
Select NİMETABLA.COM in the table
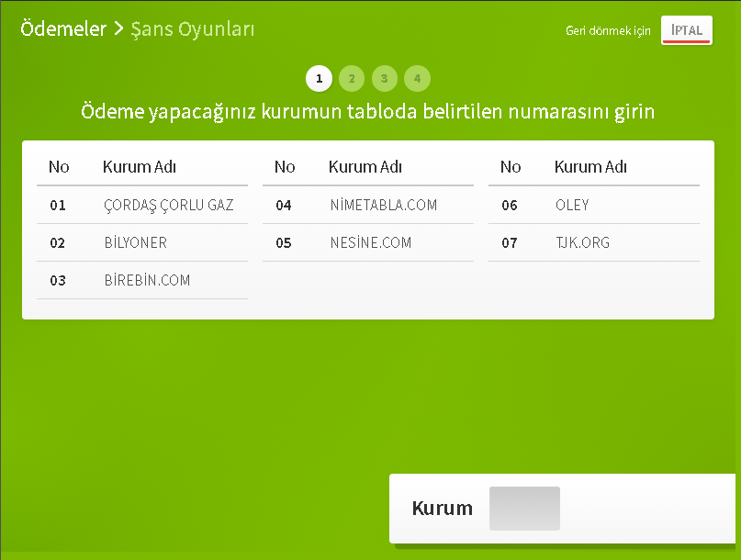click(384, 205)
